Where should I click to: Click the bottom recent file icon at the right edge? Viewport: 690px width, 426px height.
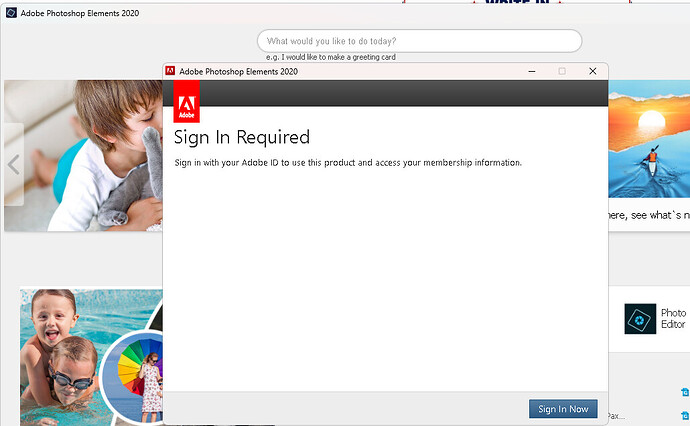pyautogui.click(x=685, y=415)
